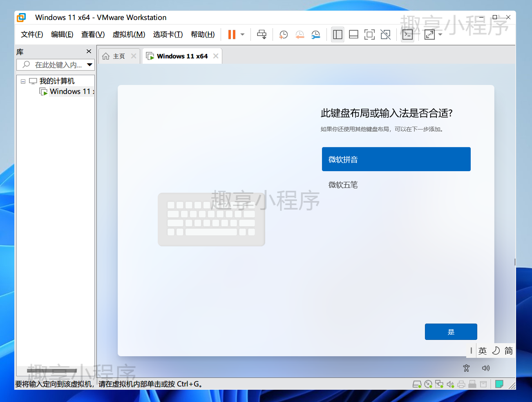
Task: Open the library search dropdown arrow
Action: point(90,65)
